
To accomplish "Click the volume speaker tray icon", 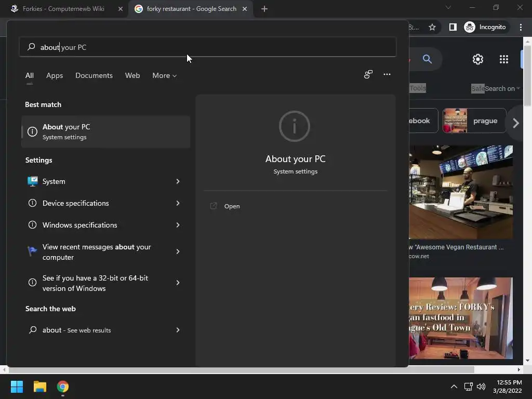I will [481, 387].
